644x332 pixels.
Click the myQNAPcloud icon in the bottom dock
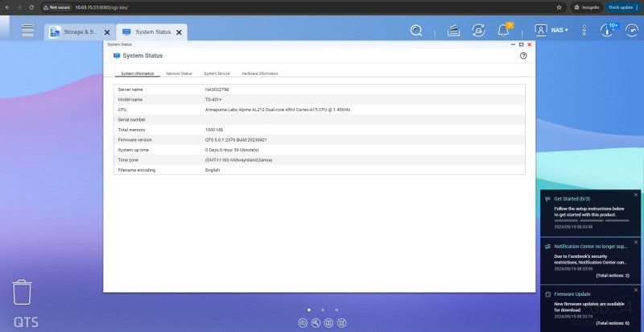(303, 323)
